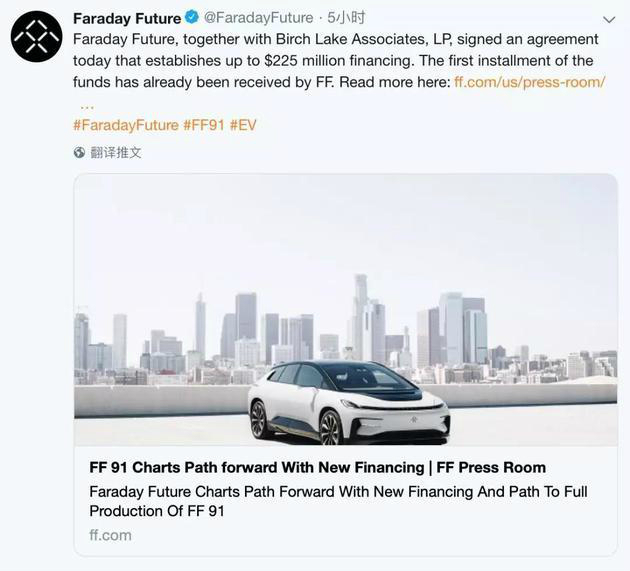Click the globe icon beside translate tweet
The width and height of the screenshot is (630, 571).
(x=80, y=153)
